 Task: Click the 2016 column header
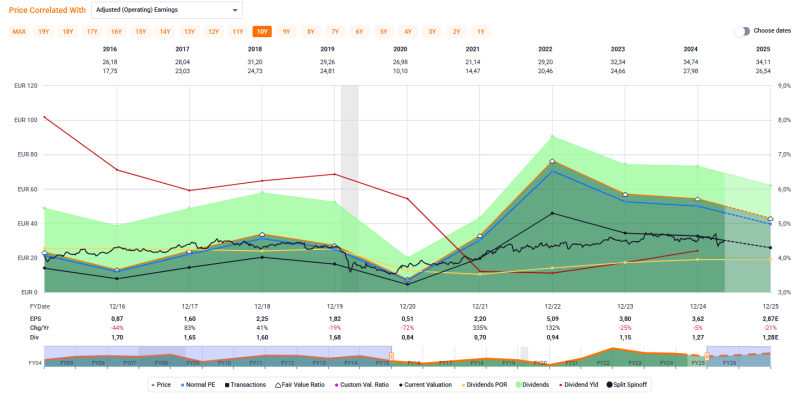(x=110, y=50)
